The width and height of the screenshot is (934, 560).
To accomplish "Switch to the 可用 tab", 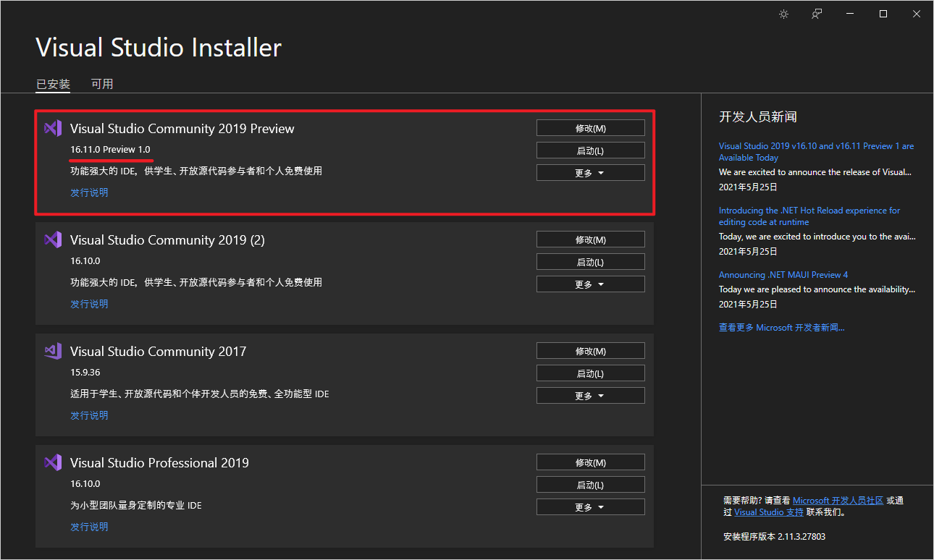I will pos(102,84).
